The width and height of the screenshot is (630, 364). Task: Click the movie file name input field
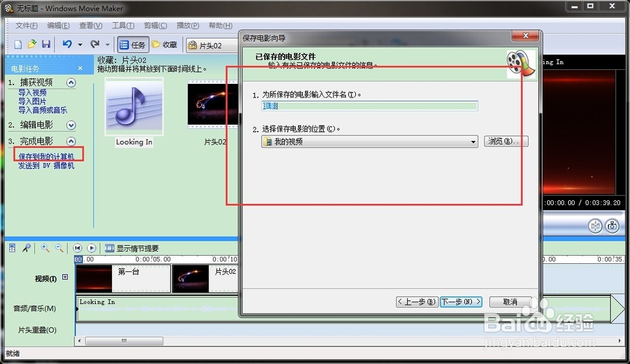(x=370, y=106)
